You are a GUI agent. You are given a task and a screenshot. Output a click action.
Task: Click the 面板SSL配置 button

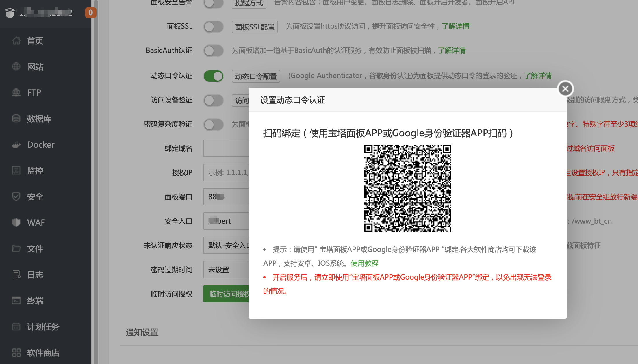pyautogui.click(x=255, y=27)
